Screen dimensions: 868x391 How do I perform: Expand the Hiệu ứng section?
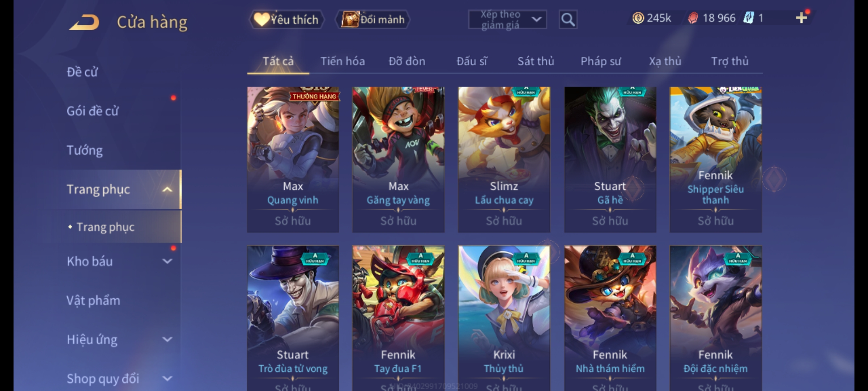click(167, 339)
